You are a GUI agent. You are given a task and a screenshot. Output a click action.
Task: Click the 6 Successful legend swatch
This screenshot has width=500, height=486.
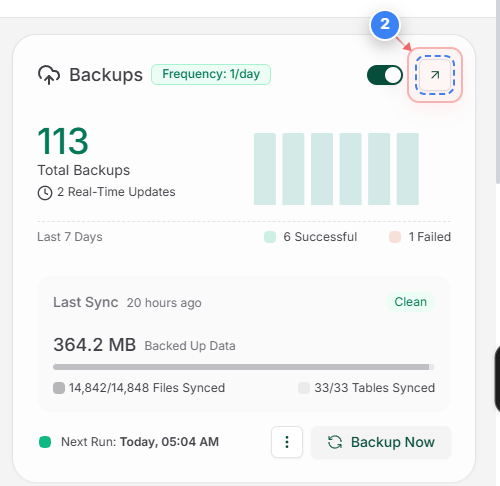click(x=270, y=237)
